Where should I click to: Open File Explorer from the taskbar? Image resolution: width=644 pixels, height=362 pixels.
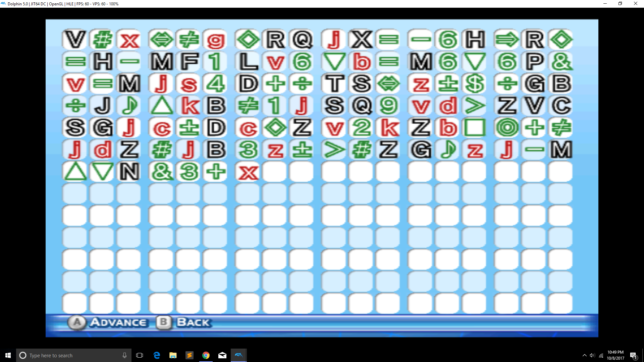pyautogui.click(x=173, y=355)
